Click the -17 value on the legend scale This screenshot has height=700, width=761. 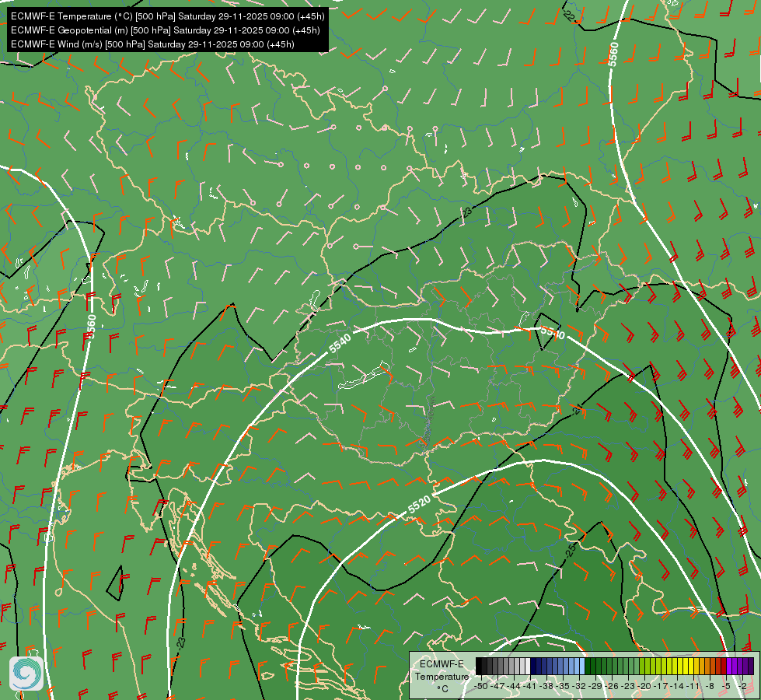pyautogui.click(x=662, y=686)
